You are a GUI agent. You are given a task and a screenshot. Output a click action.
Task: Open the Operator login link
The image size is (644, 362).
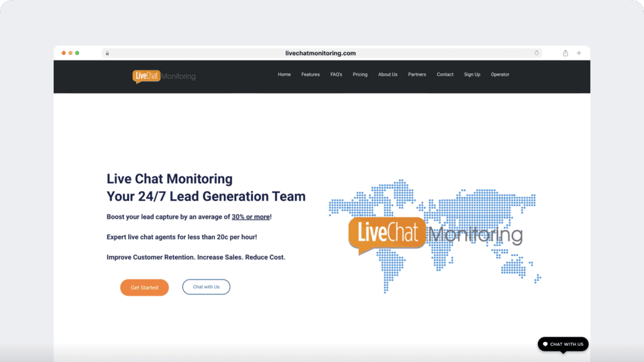click(500, 74)
